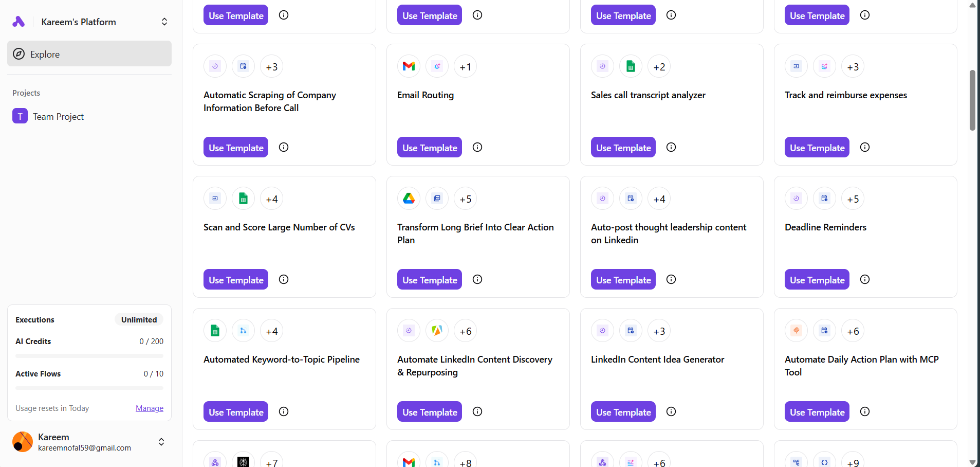Image resolution: width=980 pixels, height=467 pixels.
Task: Use the Automated Keyword-to-Topic Pipeline template
Action: coord(236,412)
